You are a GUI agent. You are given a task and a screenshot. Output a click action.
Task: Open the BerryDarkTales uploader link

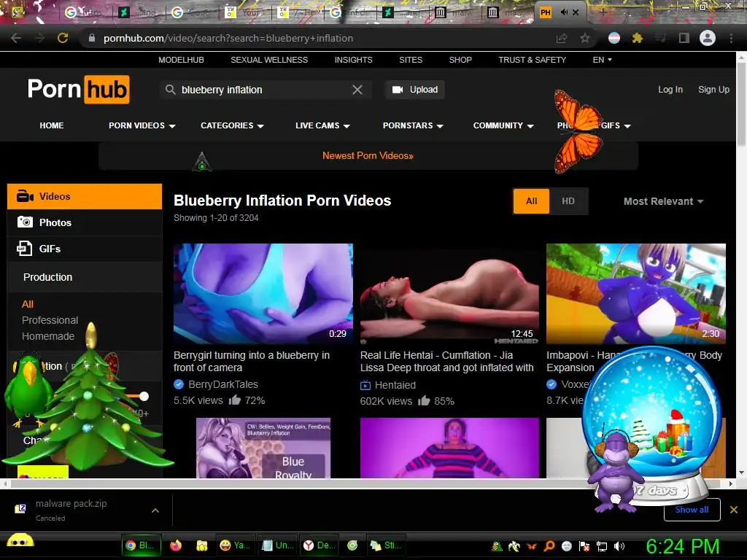point(223,384)
